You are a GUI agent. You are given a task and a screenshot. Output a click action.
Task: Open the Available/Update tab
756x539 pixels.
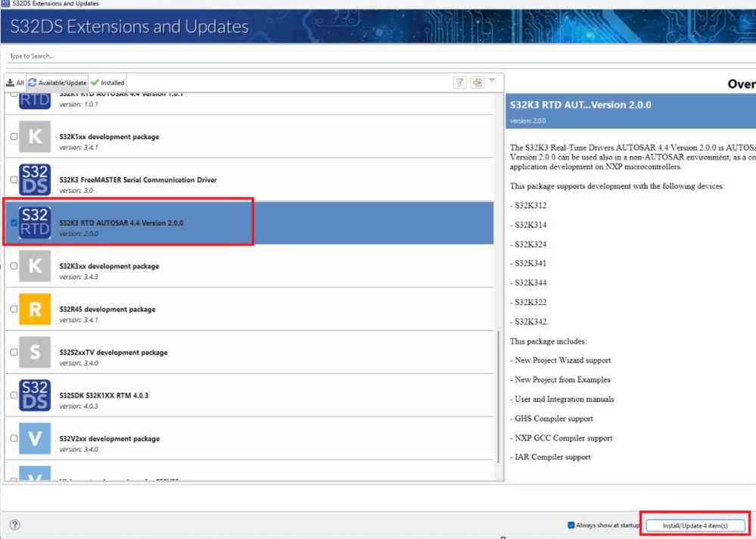(x=58, y=83)
